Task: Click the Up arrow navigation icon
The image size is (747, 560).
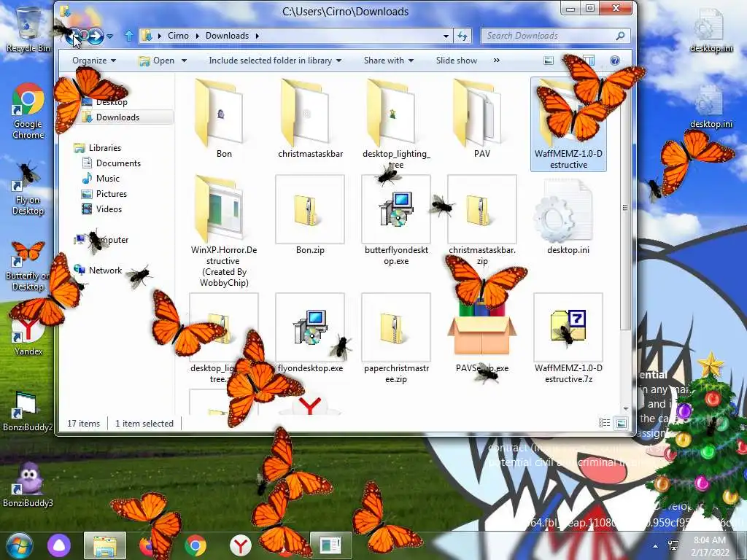Action: [129, 36]
